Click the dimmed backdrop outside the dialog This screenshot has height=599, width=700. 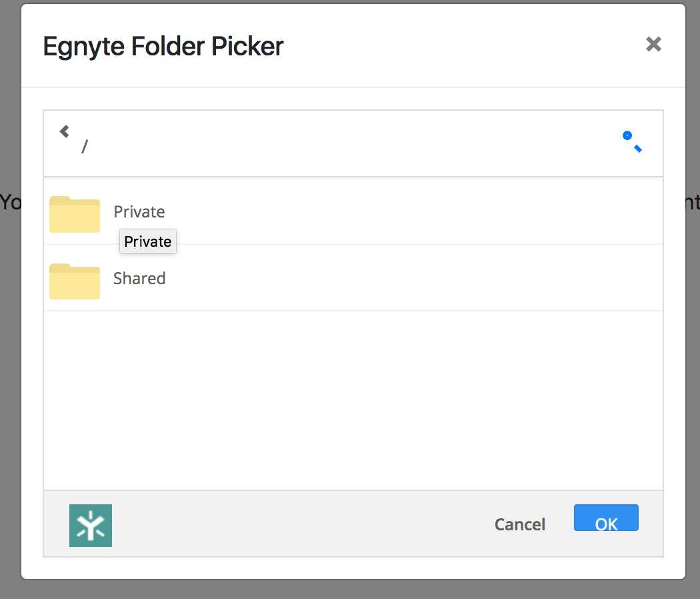(10, 400)
